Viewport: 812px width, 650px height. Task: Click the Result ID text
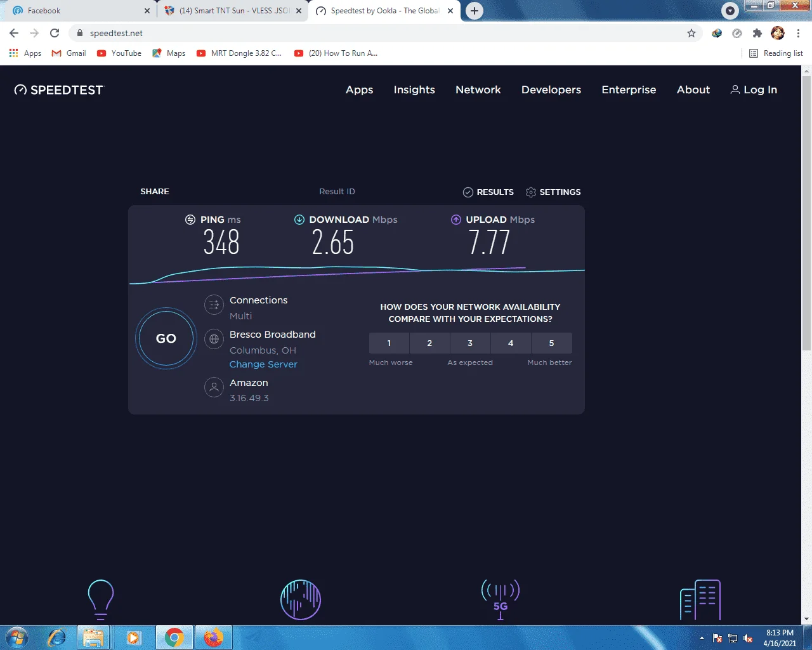point(337,192)
